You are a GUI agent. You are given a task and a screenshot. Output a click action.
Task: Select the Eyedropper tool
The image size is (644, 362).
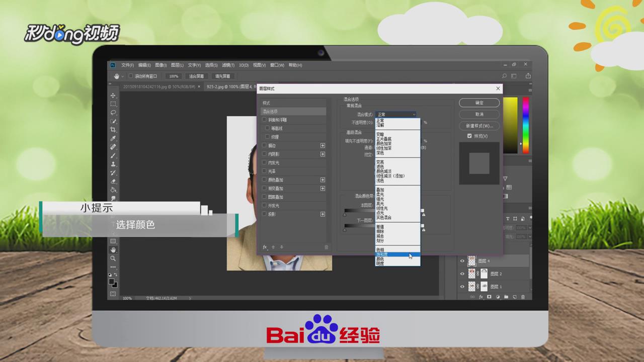[x=113, y=138]
